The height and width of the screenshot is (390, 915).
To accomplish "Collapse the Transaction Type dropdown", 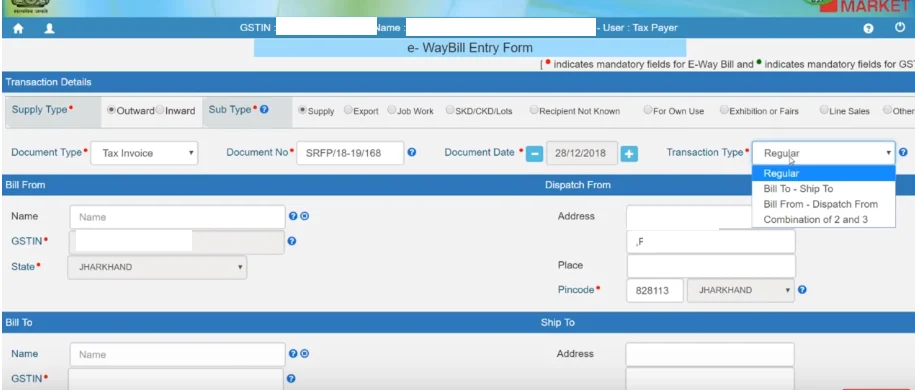I will (823, 153).
